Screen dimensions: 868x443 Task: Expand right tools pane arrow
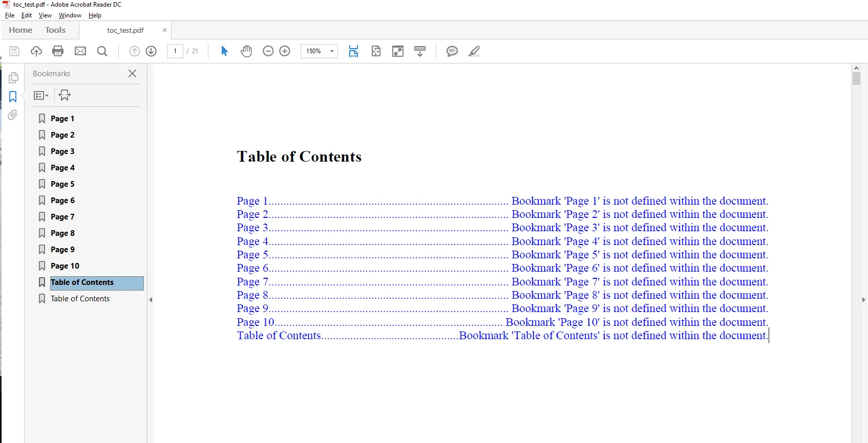[864, 300]
